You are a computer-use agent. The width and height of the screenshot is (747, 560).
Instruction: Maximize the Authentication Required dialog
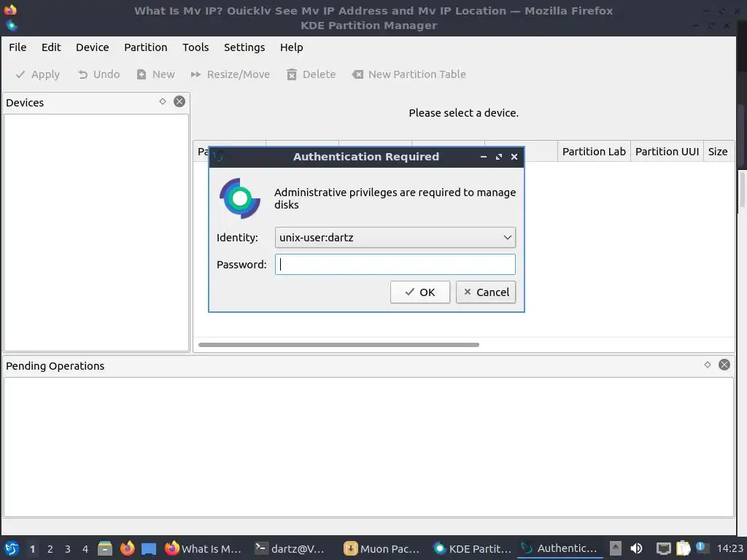[x=499, y=157]
